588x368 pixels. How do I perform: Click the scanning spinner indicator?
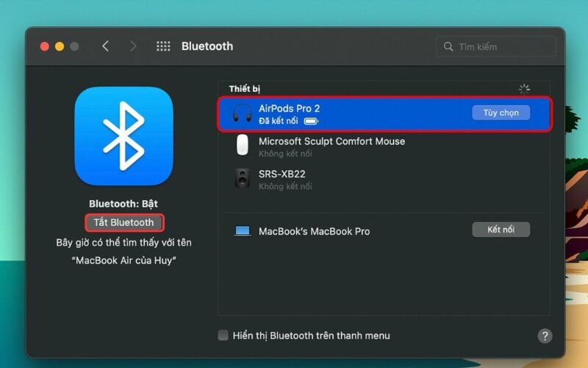click(x=524, y=89)
